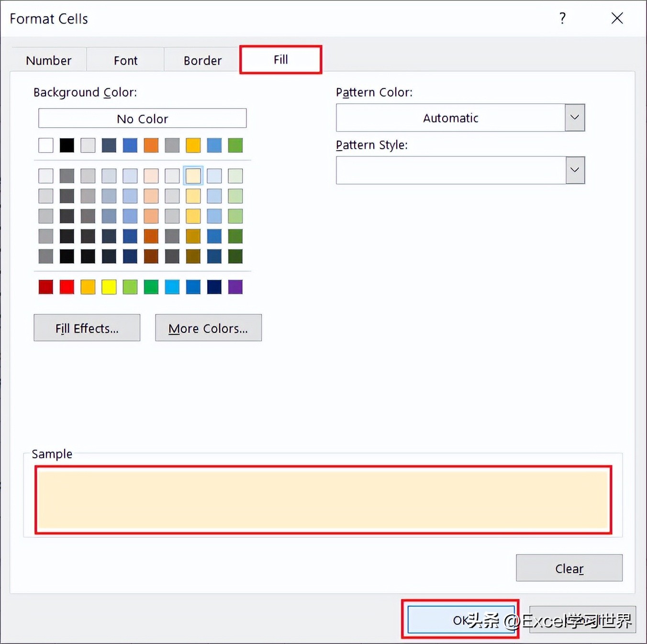Pick the lightest orange tint swatch
The height and width of the screenshot is (644, 647).
click(x=151, y=176)
